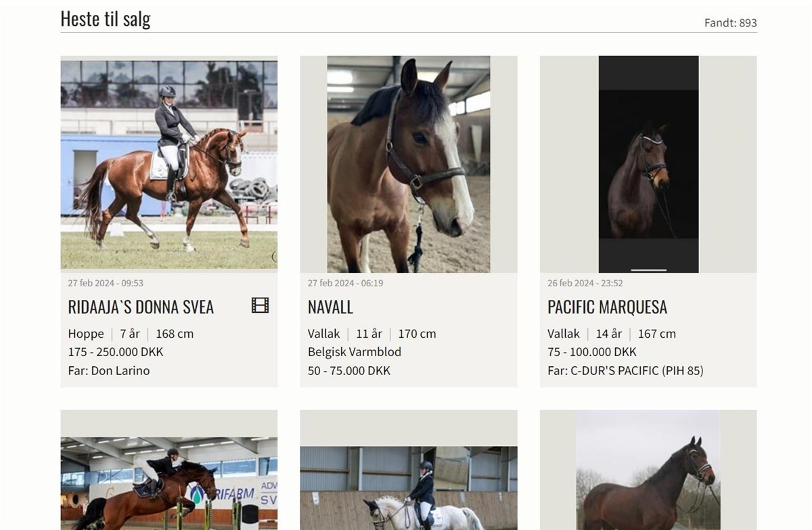The height and width of the screenshot is (530, 812).
Task: Click Far: C-DUR'S PACIFIC (PIH 85) text
Action: click(x=625, y=370)
